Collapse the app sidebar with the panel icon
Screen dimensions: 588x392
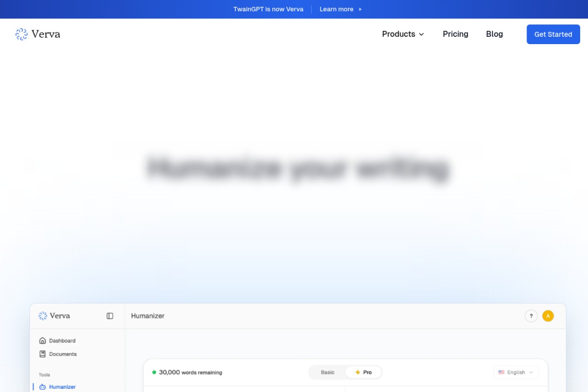(x=110, y=316)
